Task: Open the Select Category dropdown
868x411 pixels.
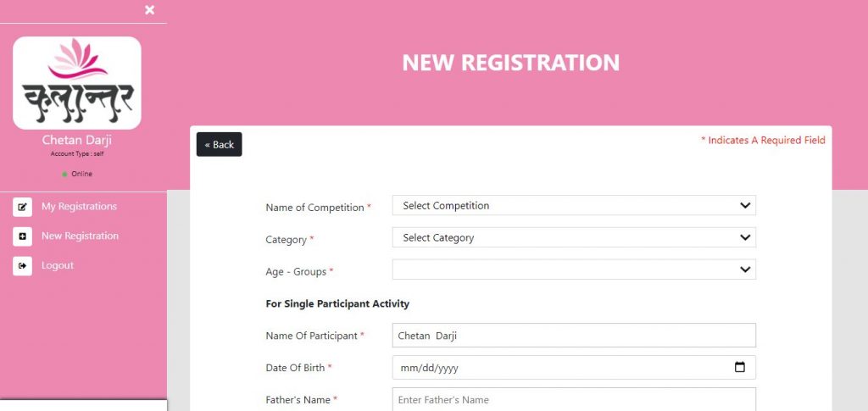Action: point(574,237)
